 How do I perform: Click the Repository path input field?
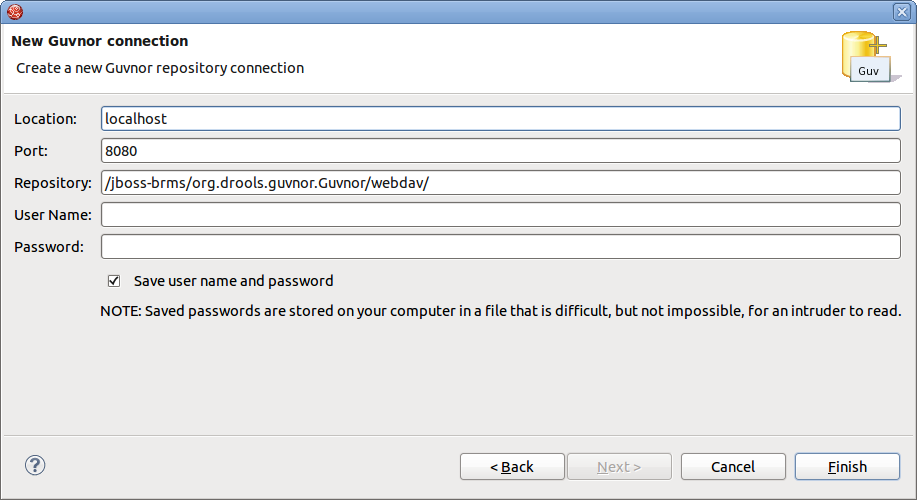501,182
